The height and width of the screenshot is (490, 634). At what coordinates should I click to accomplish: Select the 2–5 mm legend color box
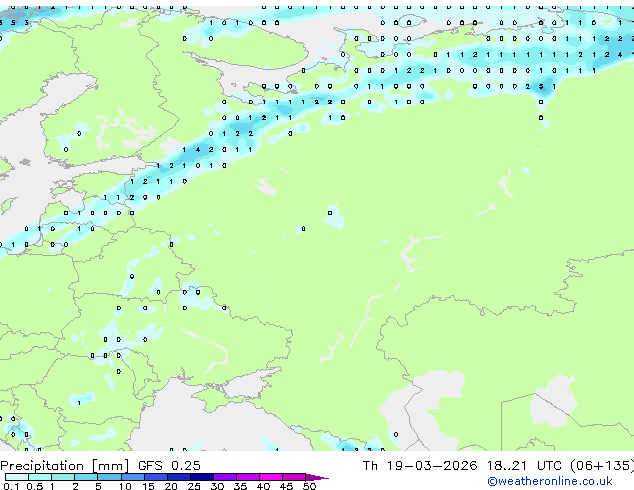click(86, 477)
